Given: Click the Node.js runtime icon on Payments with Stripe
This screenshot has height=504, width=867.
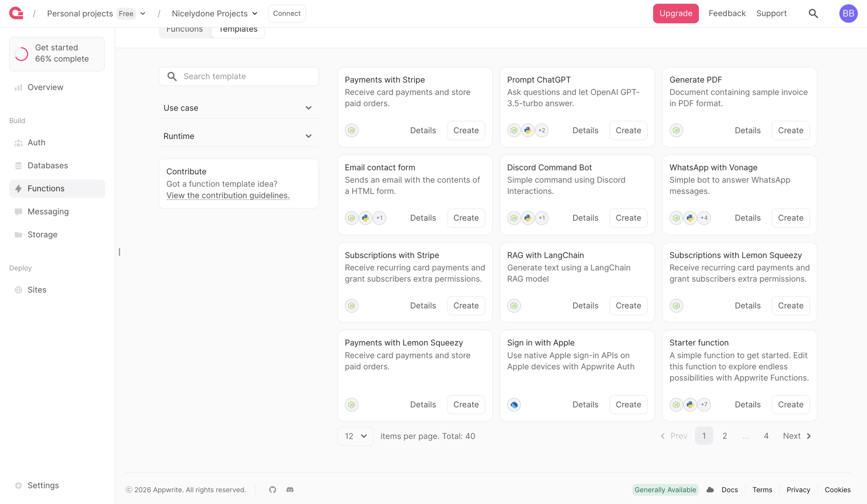Looking at the screenshot, I should coord(351,130).
